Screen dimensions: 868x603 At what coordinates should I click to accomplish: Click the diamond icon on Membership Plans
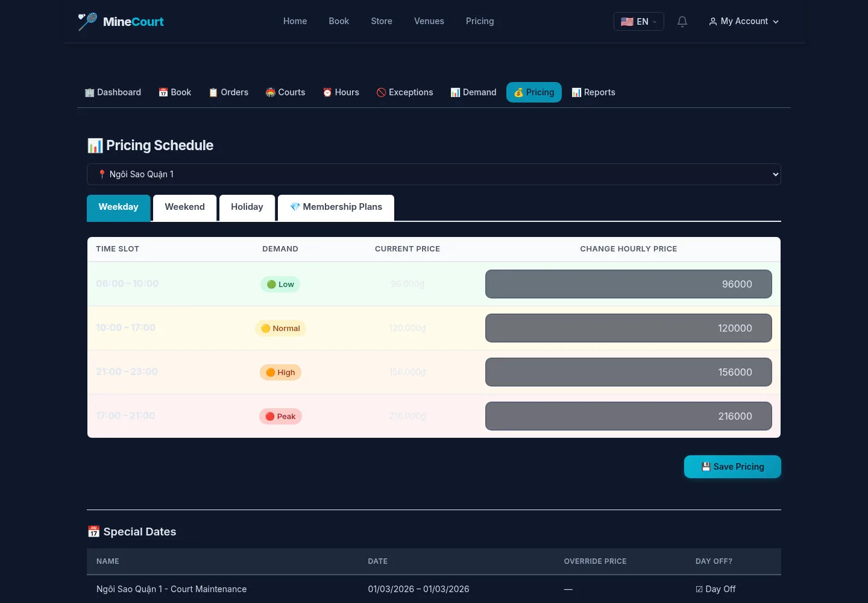(295, 207)
